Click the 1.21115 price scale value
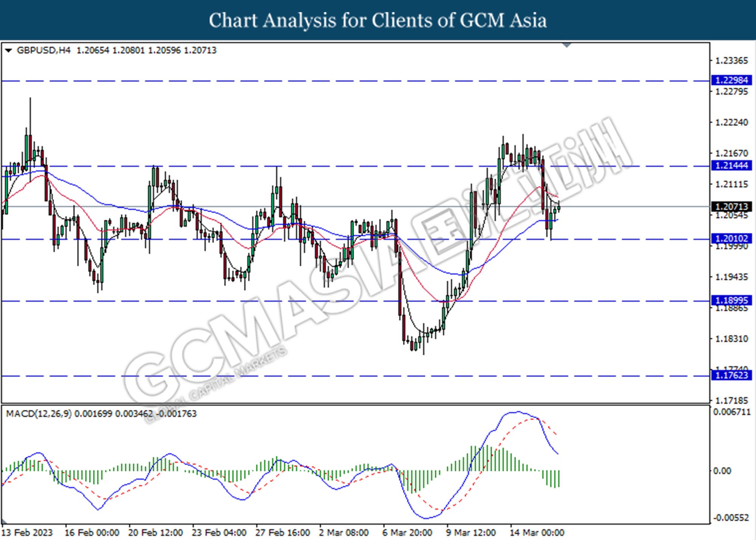Viewport: 756px width, 540px height. 732,185
